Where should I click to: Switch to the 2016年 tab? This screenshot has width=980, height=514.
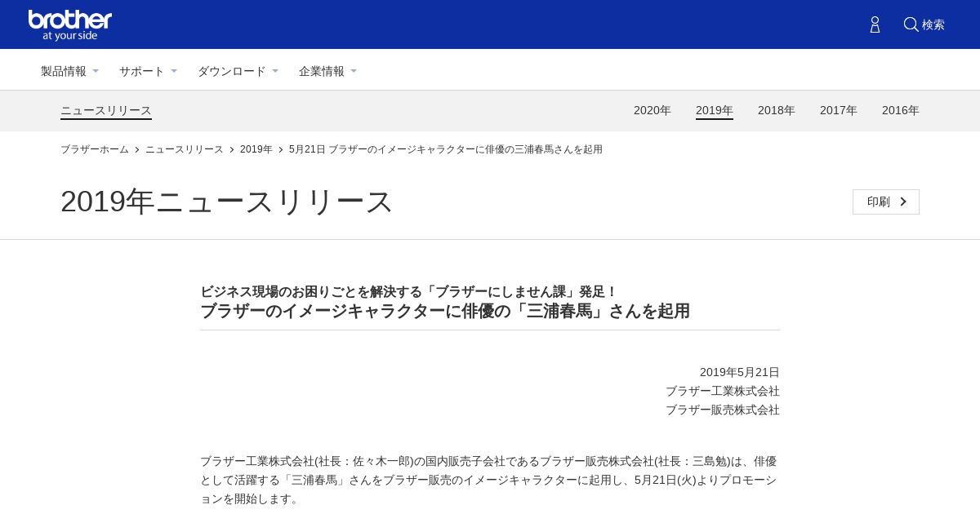coord(901,110)
